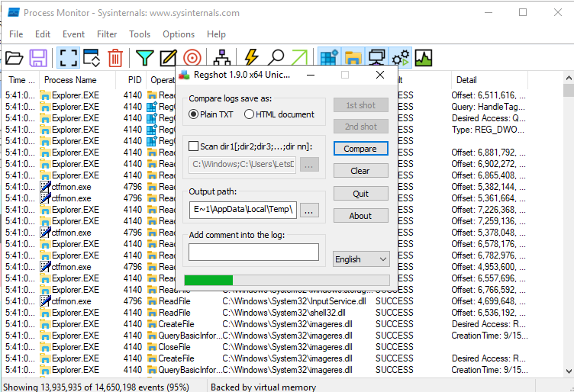The height and width of the screenshot is (392, 574).
Task: Click the Quit button in Regshot
Action: pos(360,194)
